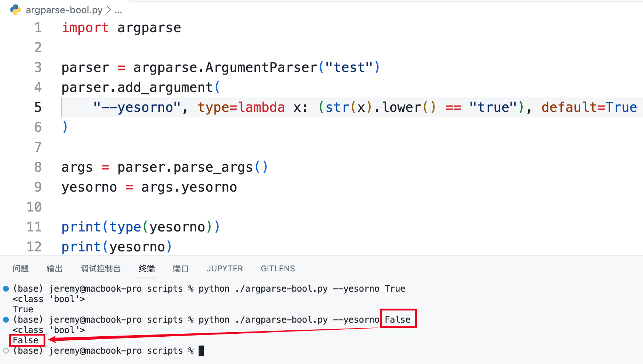
Task: Click blue dot beside the --yesorno False command
Action: coord(6,320)
